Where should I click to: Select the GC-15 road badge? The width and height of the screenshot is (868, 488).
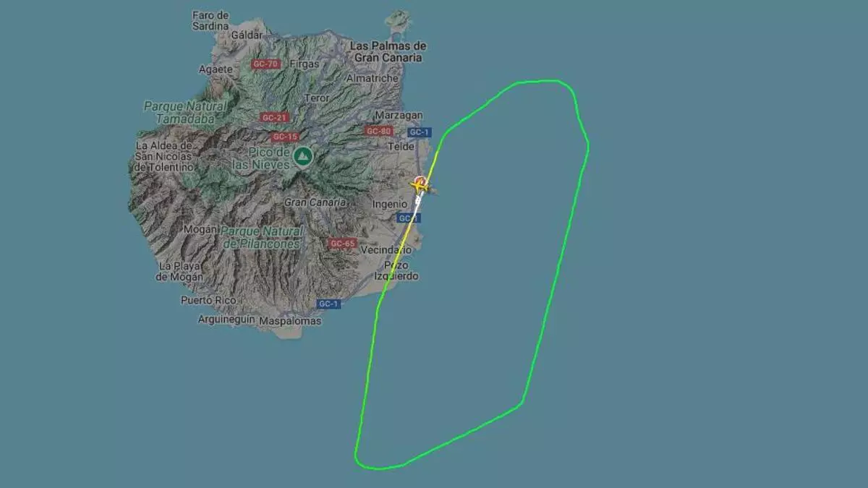pyautogui.click(x=285, y=137)
